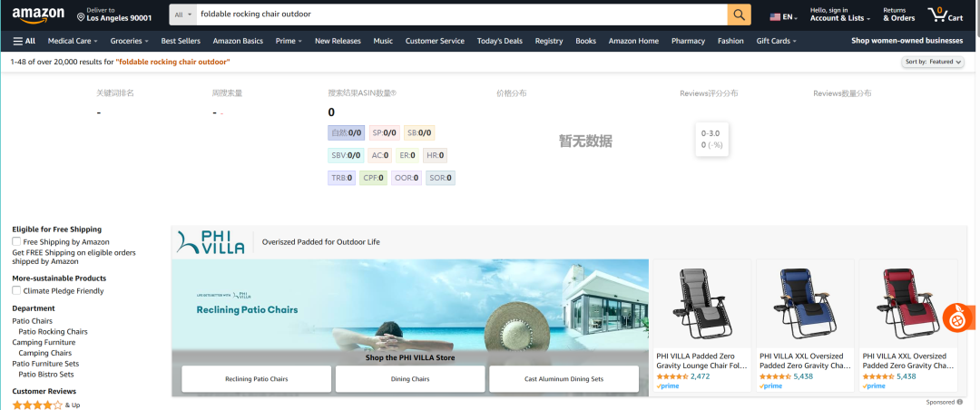
Task: Open the shopping cart
Action: click(x=945, y=15)
